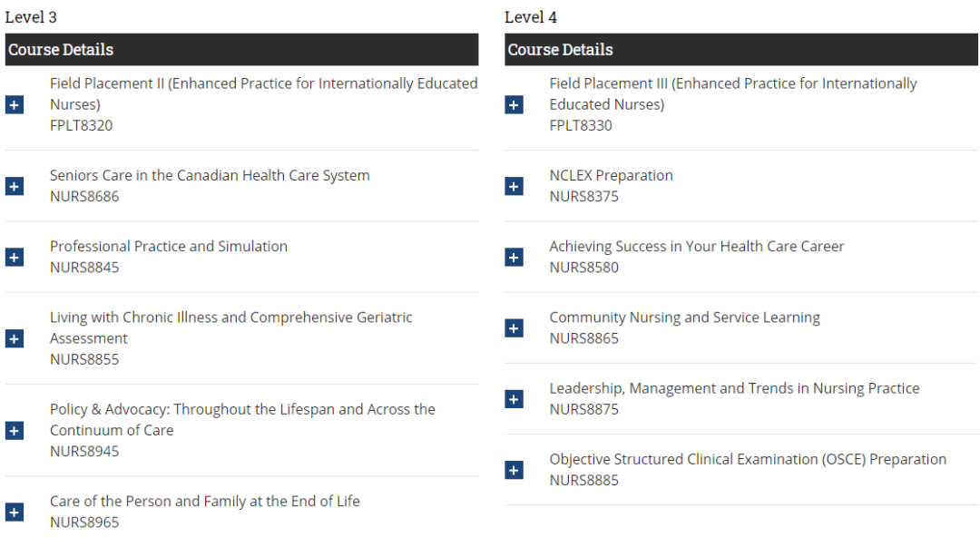Expand Leadership, Management and Trends plus icon

tap(514, 398)
